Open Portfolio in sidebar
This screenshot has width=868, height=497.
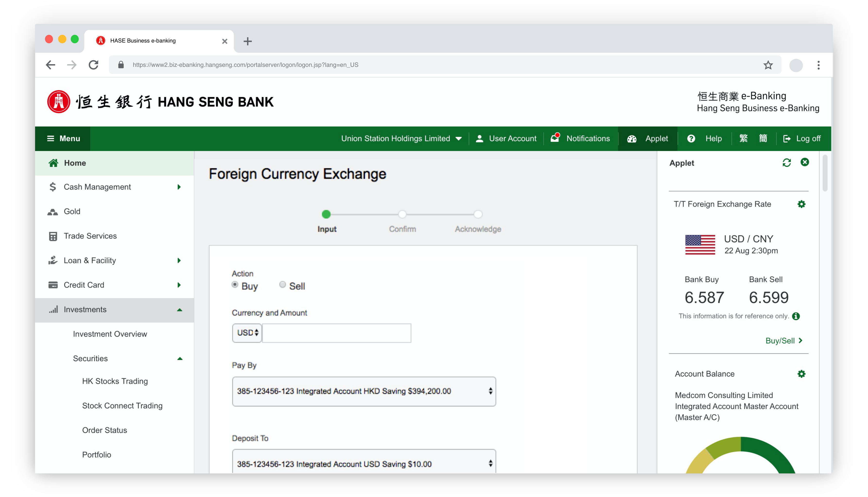(96, 455)
